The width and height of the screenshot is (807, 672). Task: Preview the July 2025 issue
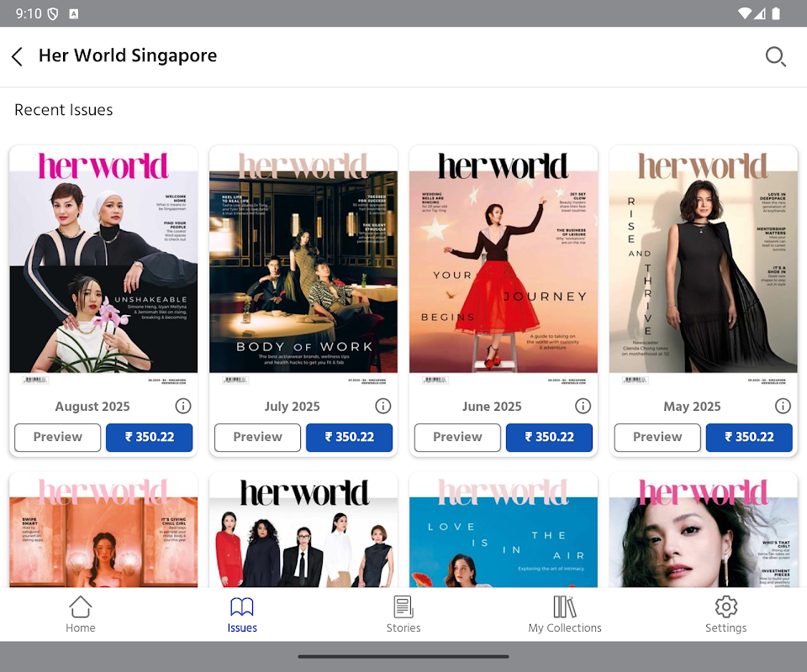pos(257,438)
